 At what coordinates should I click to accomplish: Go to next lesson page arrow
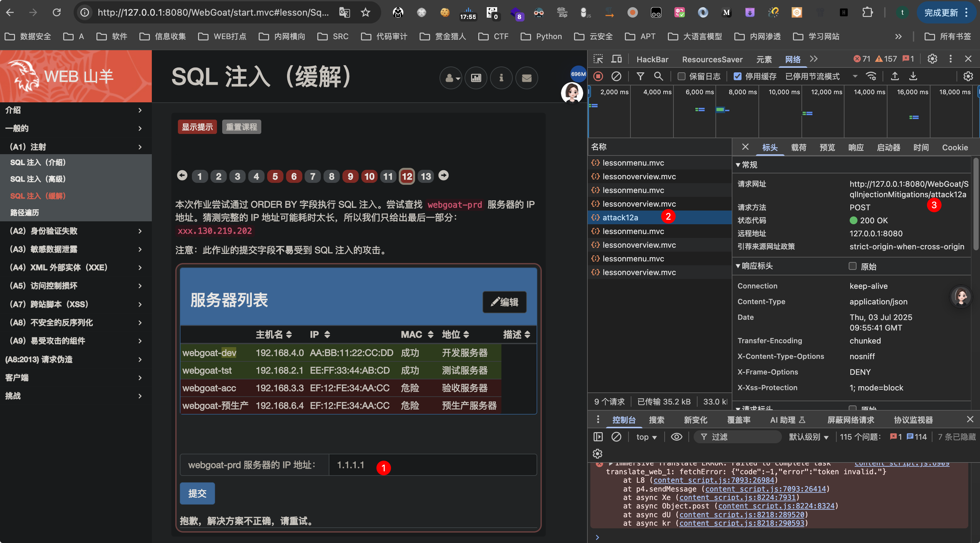click(x=444, y=176)
